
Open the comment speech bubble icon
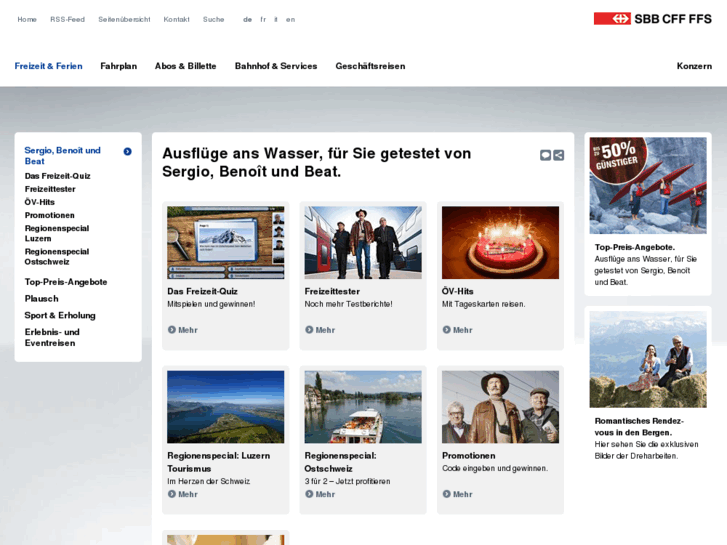point(545,155)
